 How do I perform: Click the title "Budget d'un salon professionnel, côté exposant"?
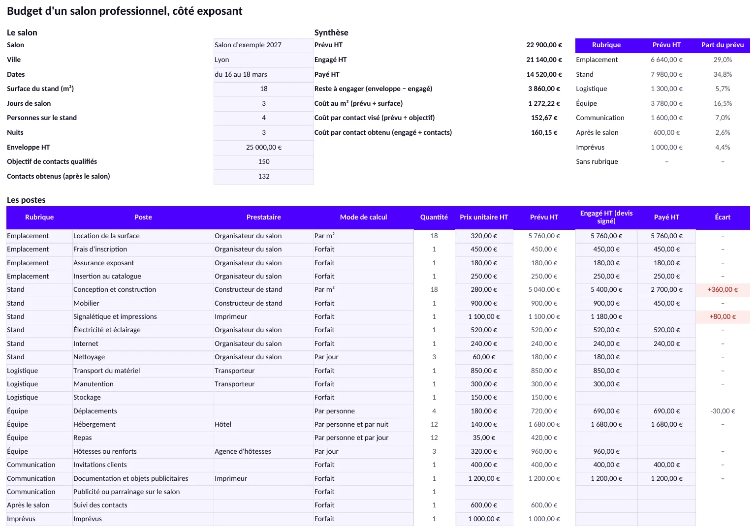coord(125,11)
